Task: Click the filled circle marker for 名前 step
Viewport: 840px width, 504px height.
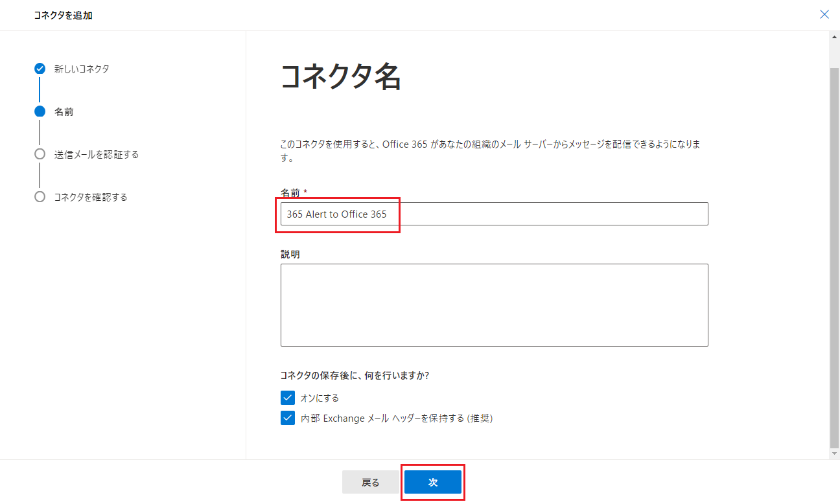Action: tap(40, 111)
